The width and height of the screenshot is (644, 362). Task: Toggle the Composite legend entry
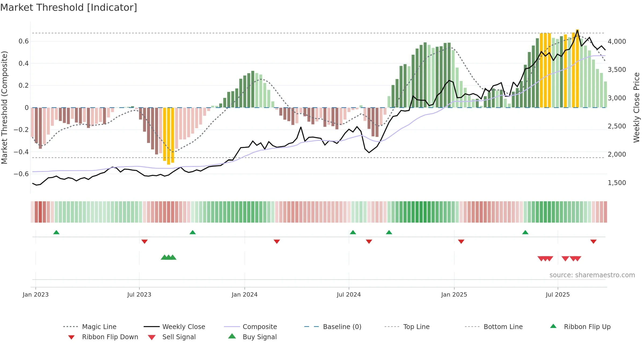point(250,327)
